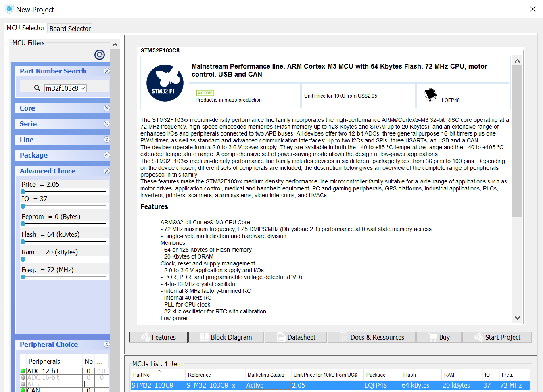This screenshot has width=543, height=392.
Task: Click the grey AES status dot
Action: [x=23, y=384]
